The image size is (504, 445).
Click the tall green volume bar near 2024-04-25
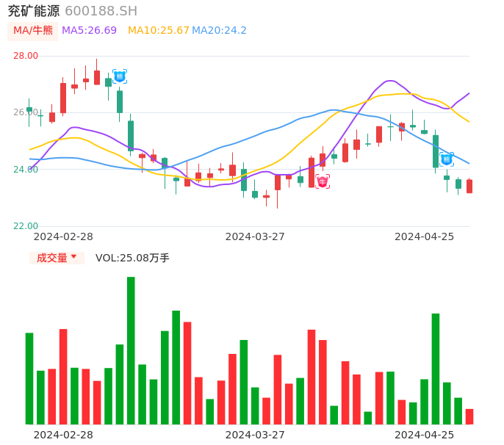click(436, 369)
